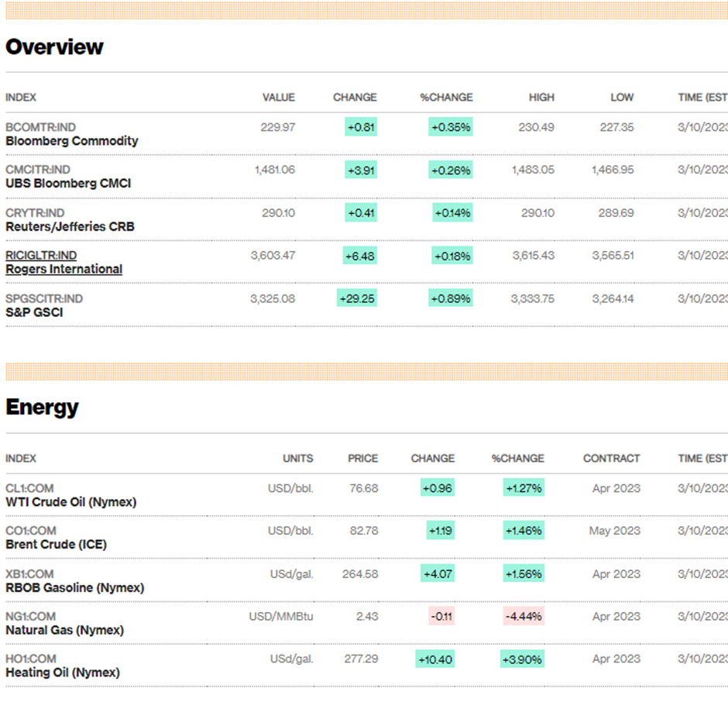Screen dimensions: 728x702
Task: Click the +10.40 change badge for Heating Oil
Action: pos(434,659)
